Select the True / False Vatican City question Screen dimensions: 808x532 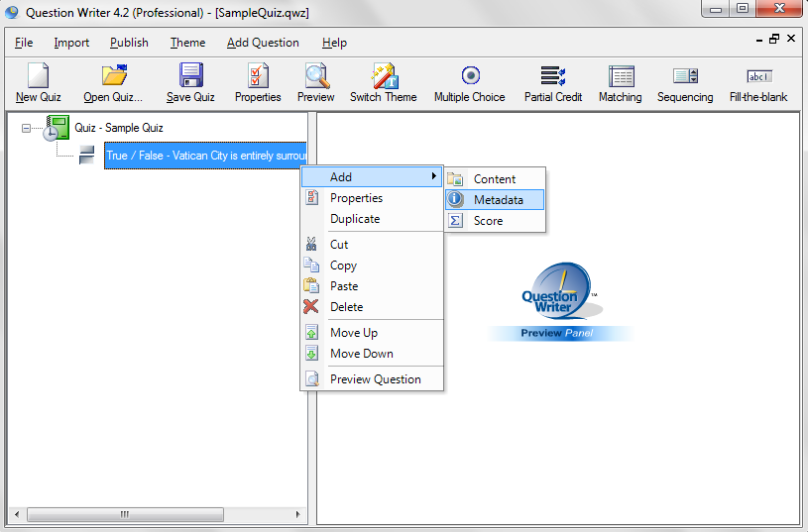point(205,155)
